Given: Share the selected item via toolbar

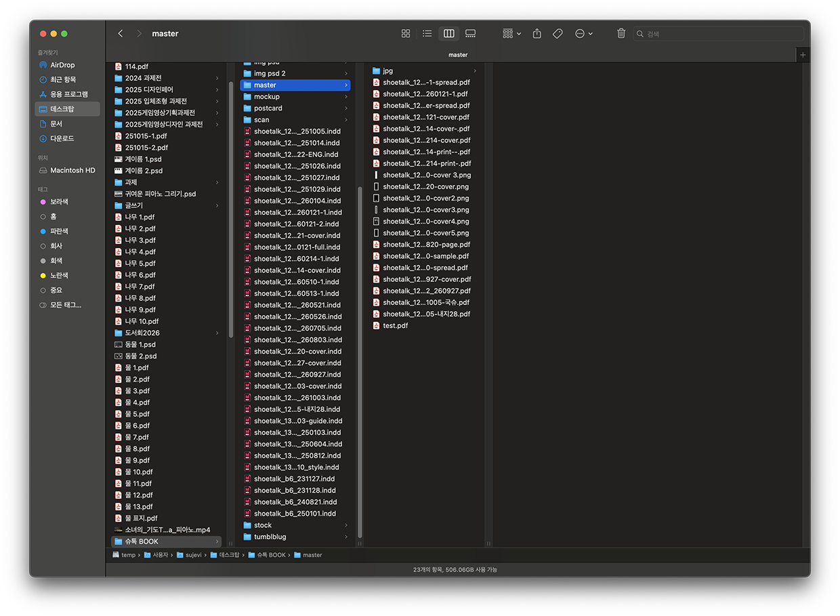Looking at the screenshot, I should pos(537,33).
